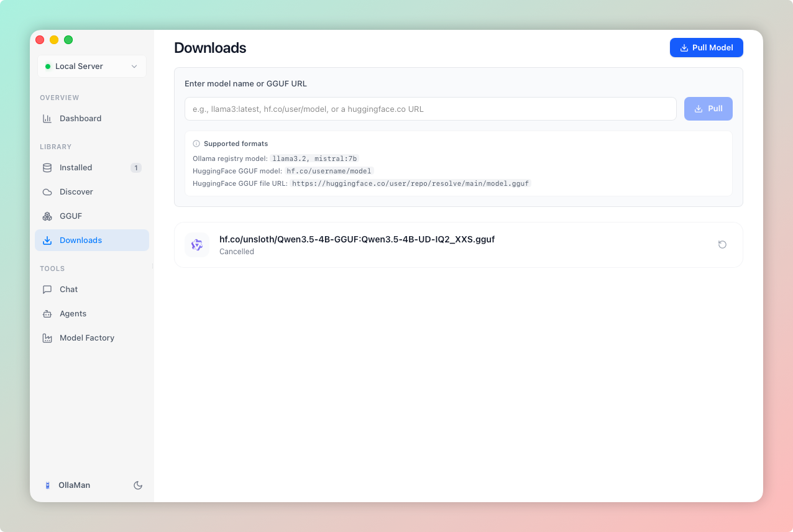Click the Supported formats info icon
The image size is (793, 532).
pyautogui.click(x=196, y=144)
